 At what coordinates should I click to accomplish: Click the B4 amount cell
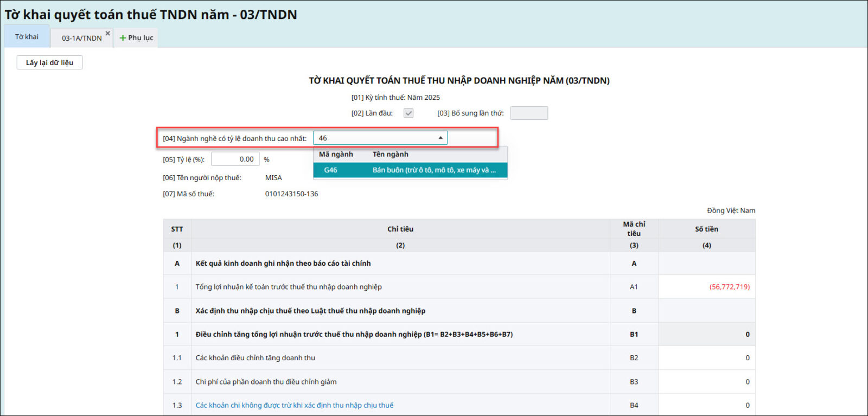[x=706, y=405]
